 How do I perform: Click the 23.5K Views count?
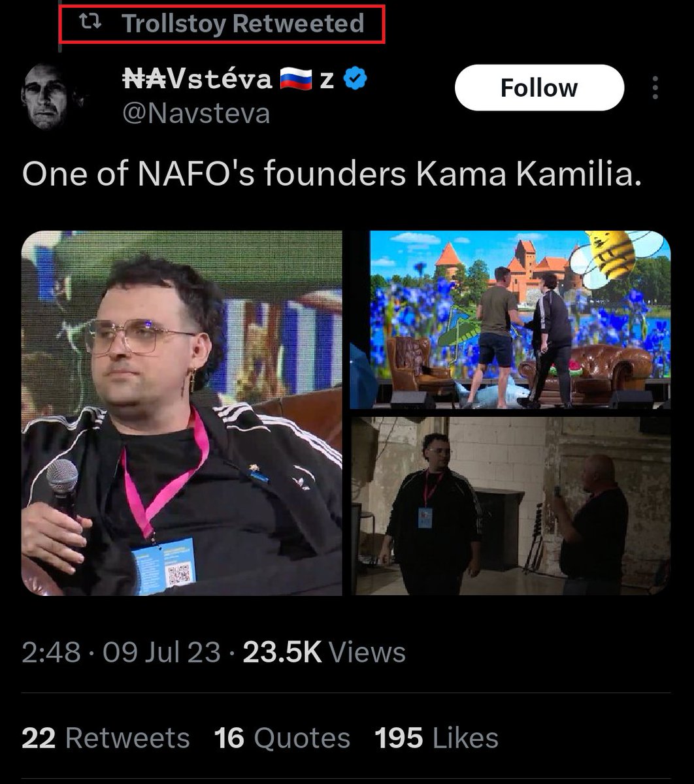(x=324, y=653)
